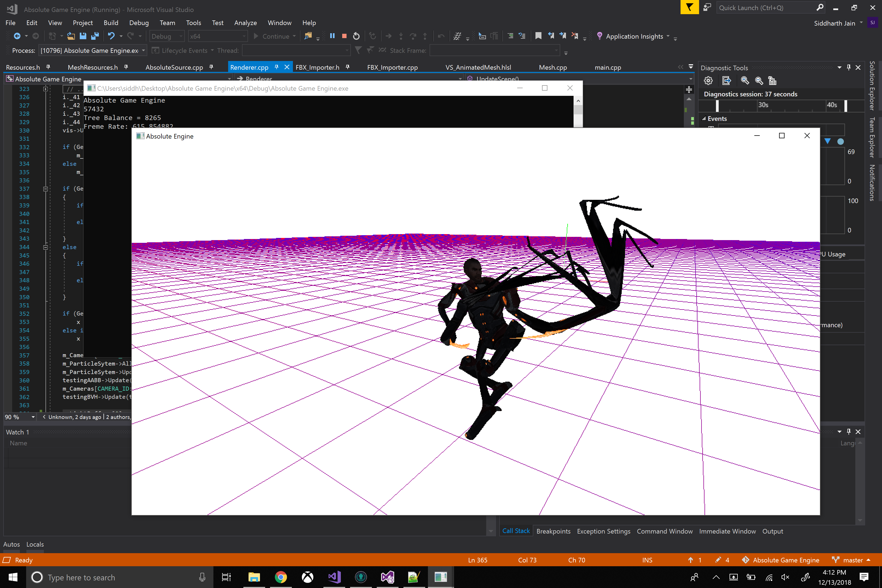882x588 pixels.
Task: Click the Open File folder icon
Action: pos(71,36)
